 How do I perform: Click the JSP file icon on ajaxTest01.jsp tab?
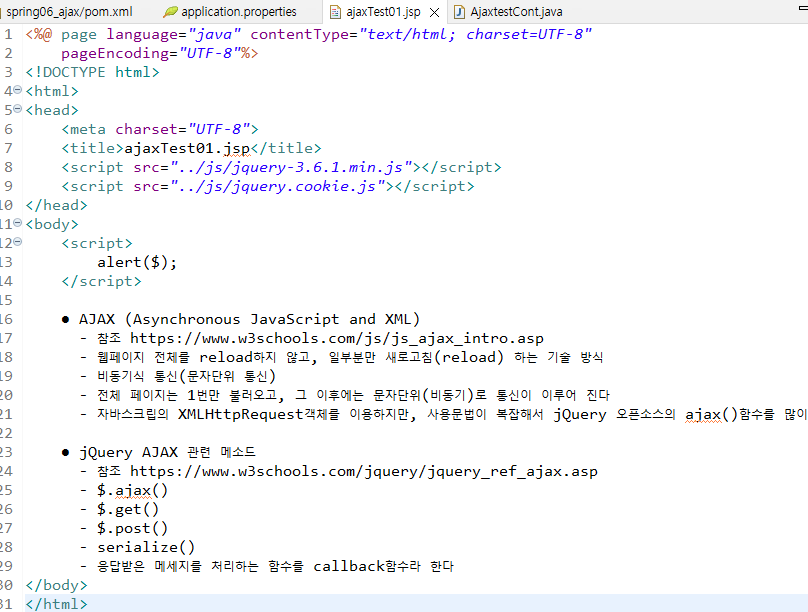point(335,12)
